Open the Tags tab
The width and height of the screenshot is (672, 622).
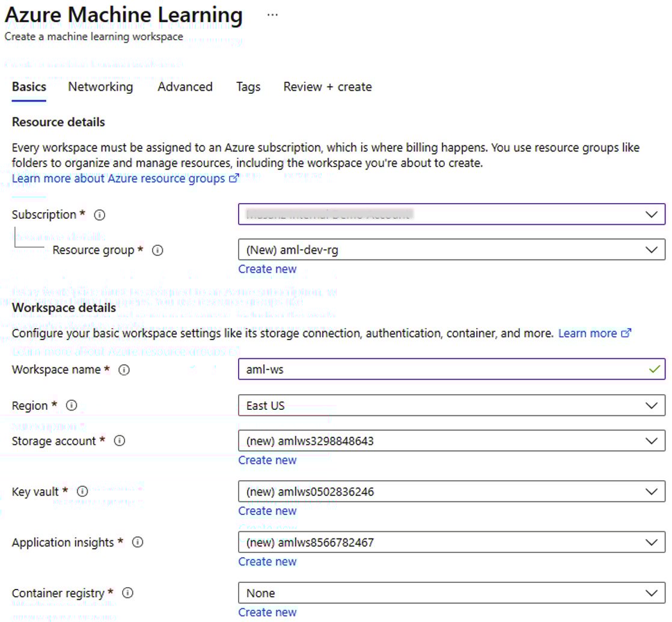pyautogui.click(x=249, y=87)
